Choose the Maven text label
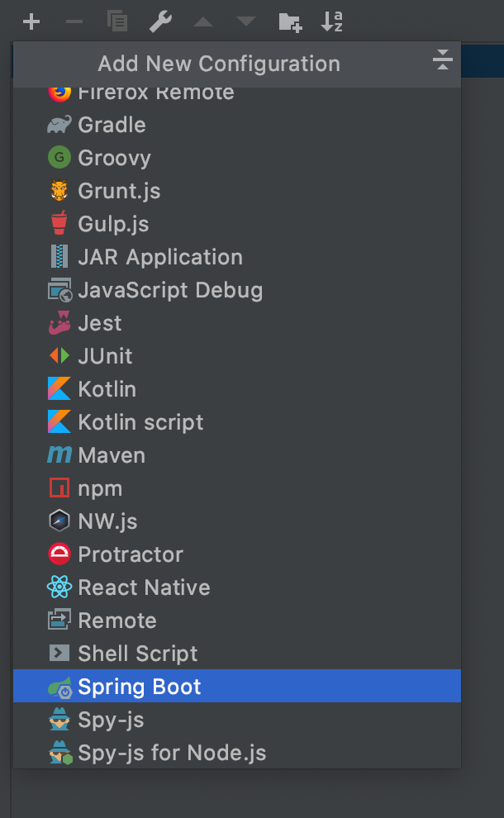The width and height of the screenshot is (504, 818). [x=112, y=455]
